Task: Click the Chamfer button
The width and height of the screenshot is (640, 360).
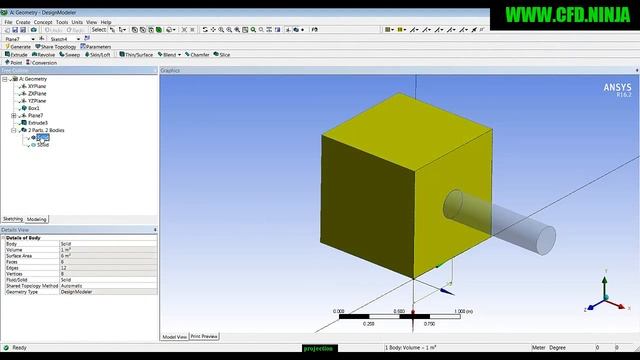Action: click(x=197, y=55)
